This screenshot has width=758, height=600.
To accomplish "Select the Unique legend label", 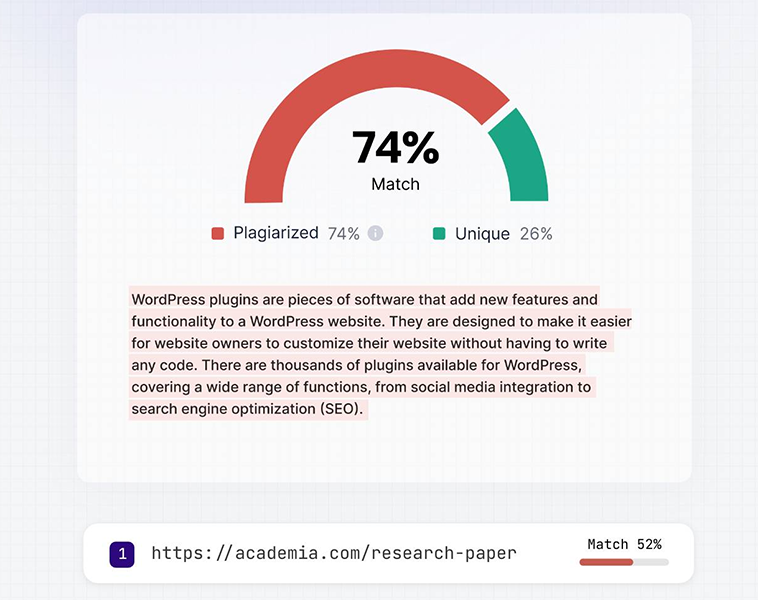I will [x=482, y=234].
